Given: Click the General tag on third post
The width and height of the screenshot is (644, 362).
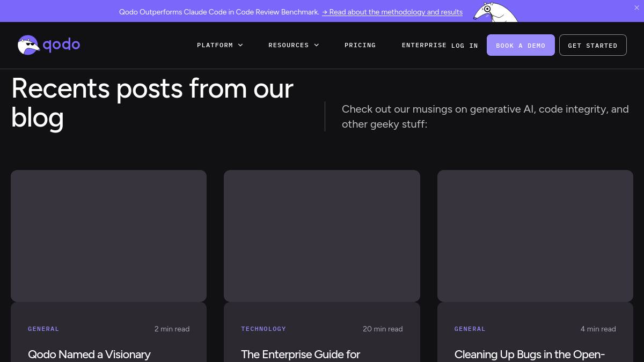Looking at the screenshot, I should coord(470,329).
